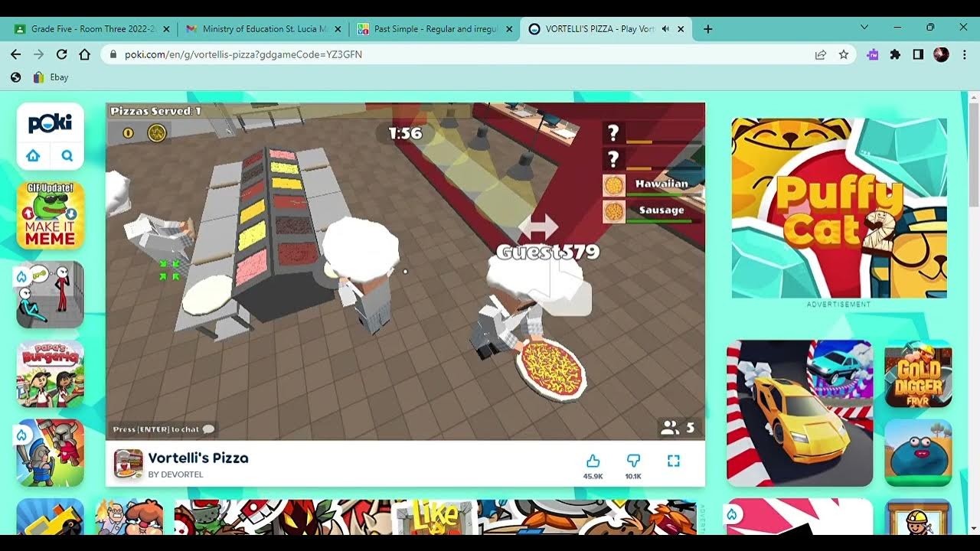
Task: Open the Poki logo home
Action: click(50, 123)
